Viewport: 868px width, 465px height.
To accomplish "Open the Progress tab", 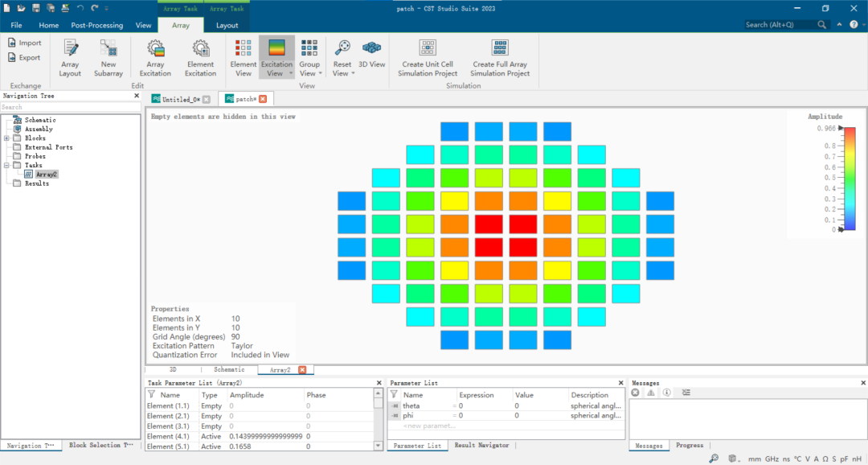I will point(690,446).
